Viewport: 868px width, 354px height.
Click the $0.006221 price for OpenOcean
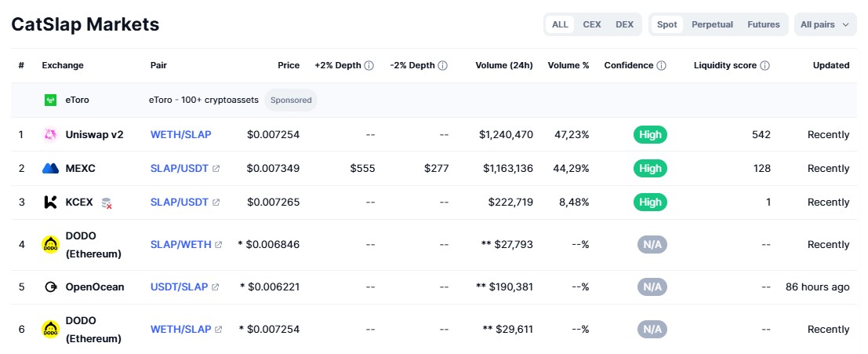point(274,287)
